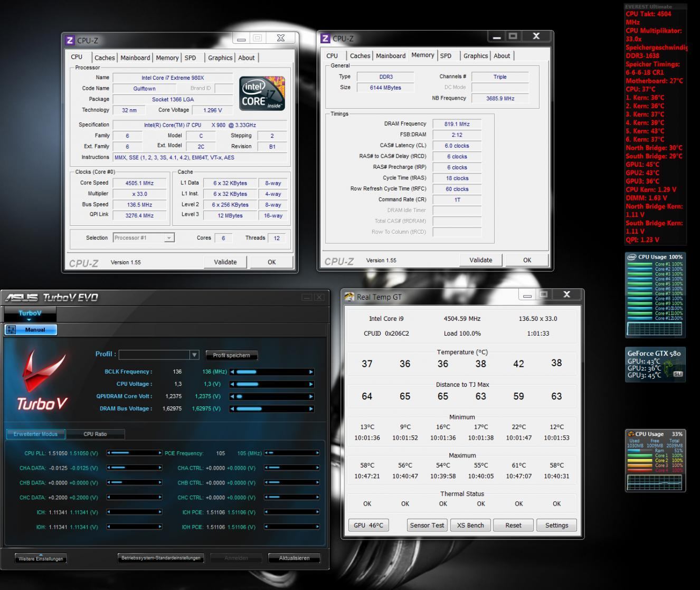Click Reset in Real Temp GT
Image resolution: width=700 pixels, height=590 pixels.
click(x=513, y=525)
